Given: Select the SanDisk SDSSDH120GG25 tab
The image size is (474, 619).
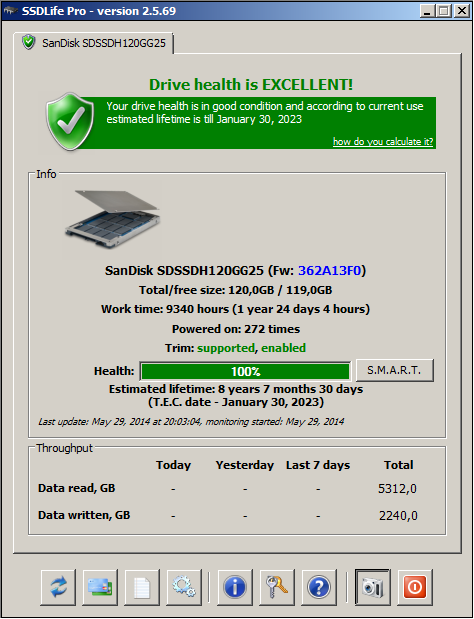Looking at the screenshot, I should point(94,43).
